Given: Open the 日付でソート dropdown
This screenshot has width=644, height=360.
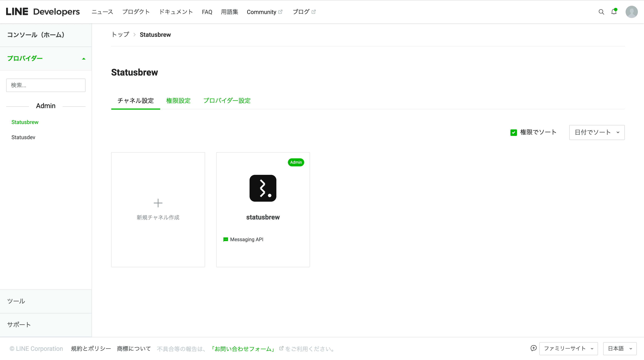Looking at the screenshot, I should point(597,132).
